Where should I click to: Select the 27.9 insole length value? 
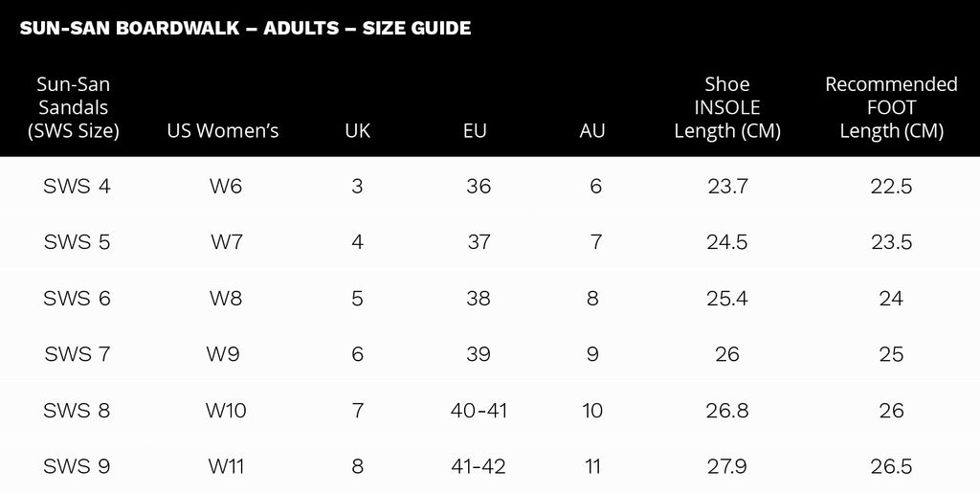(x=727, y=467)
